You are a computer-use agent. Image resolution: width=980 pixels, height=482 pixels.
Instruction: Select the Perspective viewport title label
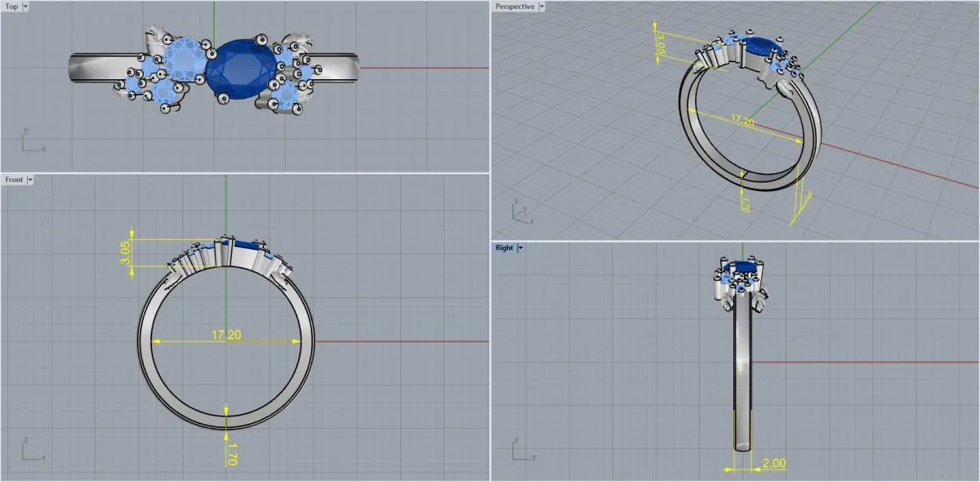515,7
